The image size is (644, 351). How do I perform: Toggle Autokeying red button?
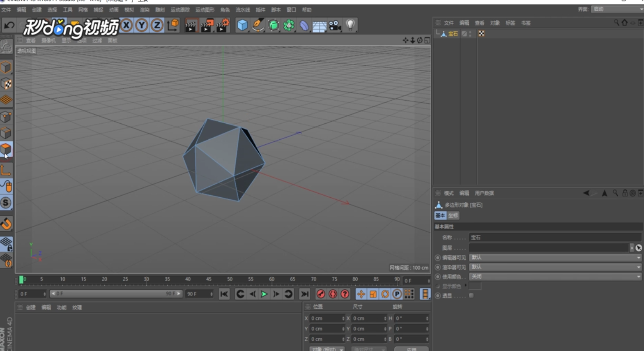click(333, 294)
